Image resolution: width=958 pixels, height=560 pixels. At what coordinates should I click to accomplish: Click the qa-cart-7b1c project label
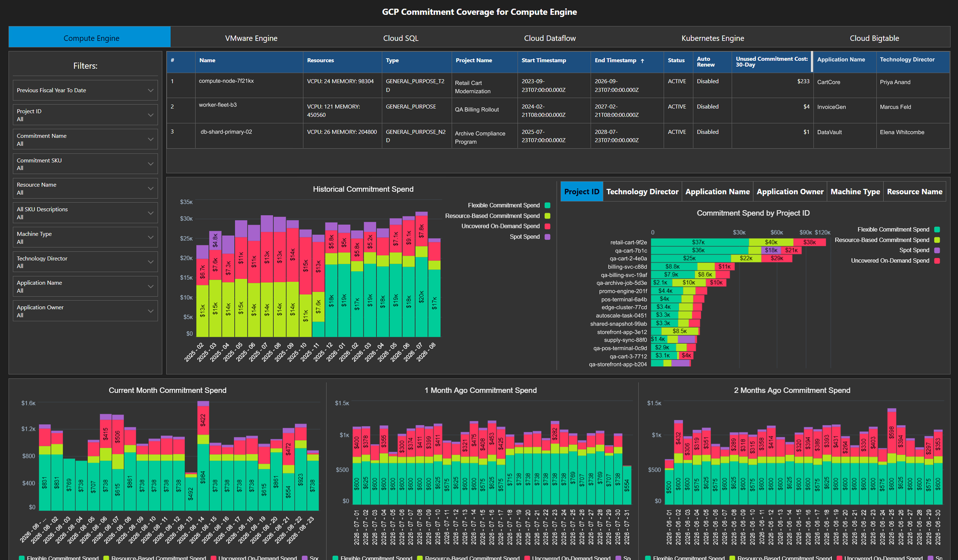tap(631, 251)
